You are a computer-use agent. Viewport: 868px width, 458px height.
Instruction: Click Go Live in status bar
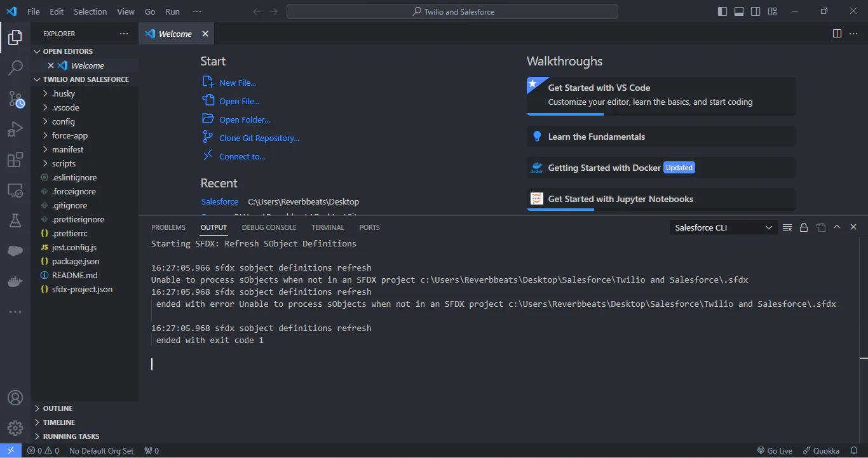click(775, 450)
